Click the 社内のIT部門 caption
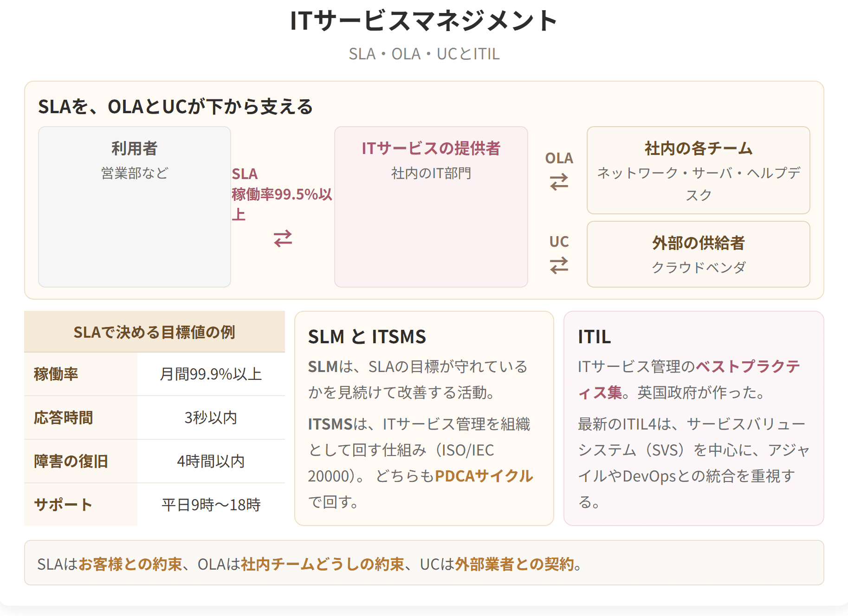Viewport: 848px width, 616px height. (431, 173)
